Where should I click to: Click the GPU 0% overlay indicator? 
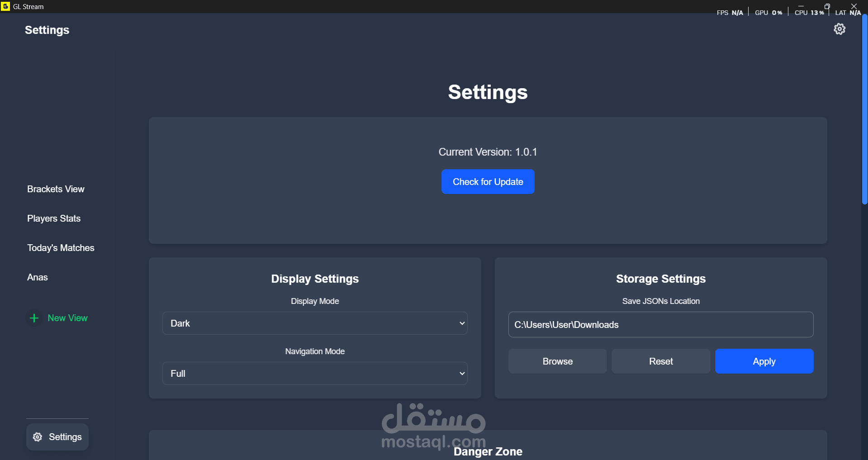[x=768, y=13]
